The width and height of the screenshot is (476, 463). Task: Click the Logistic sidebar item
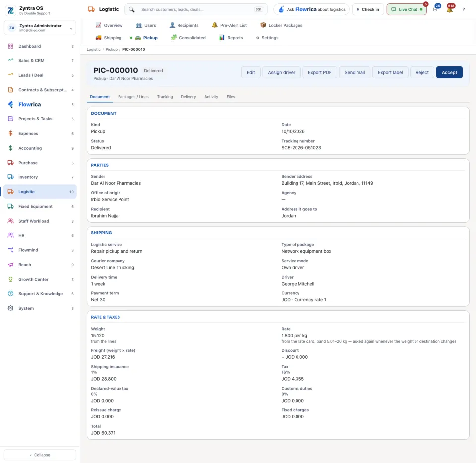click(x=40, y=192)
